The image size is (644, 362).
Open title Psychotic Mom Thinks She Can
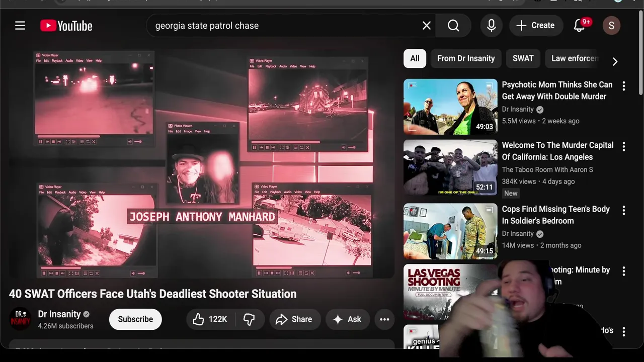(557, 90)
